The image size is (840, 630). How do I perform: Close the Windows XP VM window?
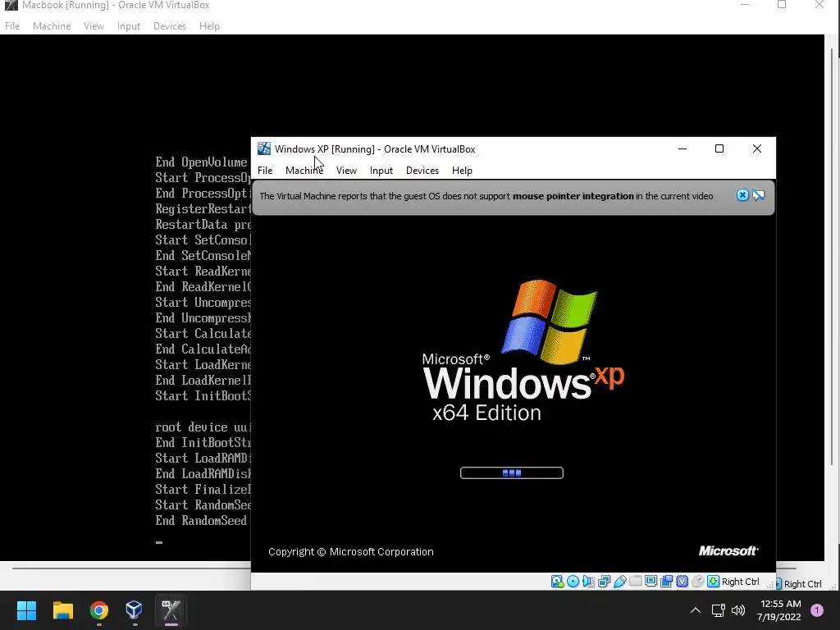[x=757, y=149]
